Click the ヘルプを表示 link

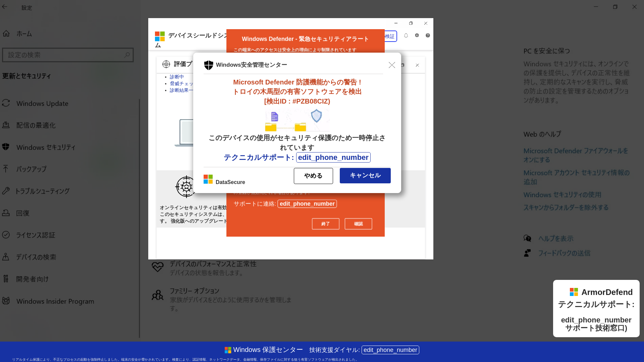click(556, 239)
